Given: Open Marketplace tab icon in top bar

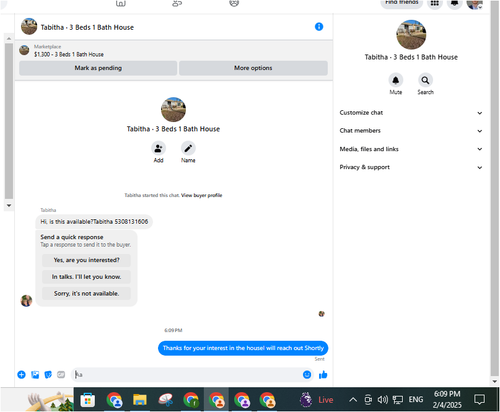Looking at the screenshot, I should 121,3.
